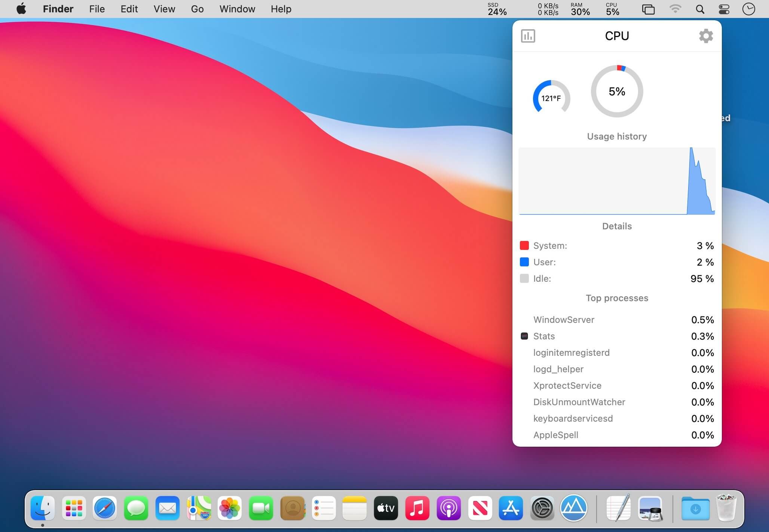The image size is (769, 532).
Task: Click the Wi-Fi status icon
Action: click(x=675, y=9)
